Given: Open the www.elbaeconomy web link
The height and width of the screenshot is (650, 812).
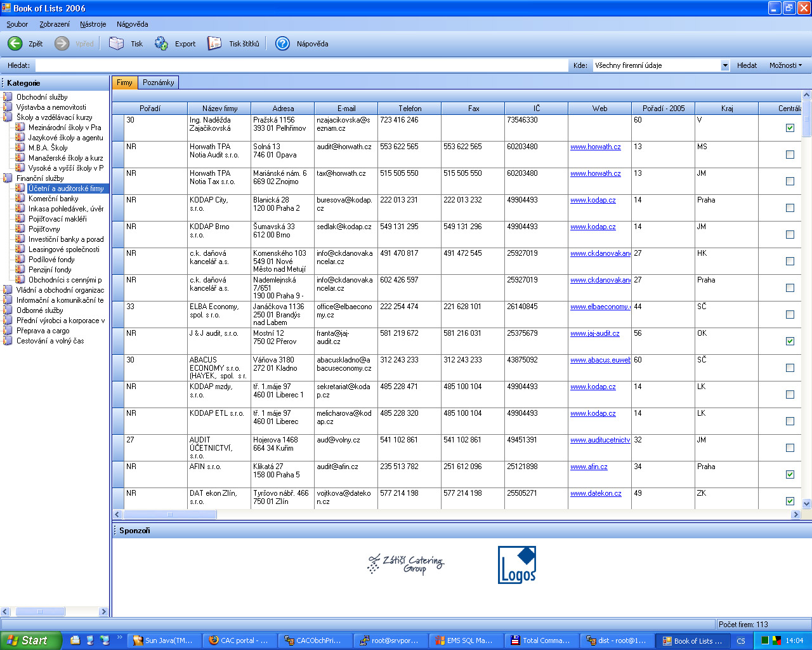Looking at the screenshot, I should 600,307.
